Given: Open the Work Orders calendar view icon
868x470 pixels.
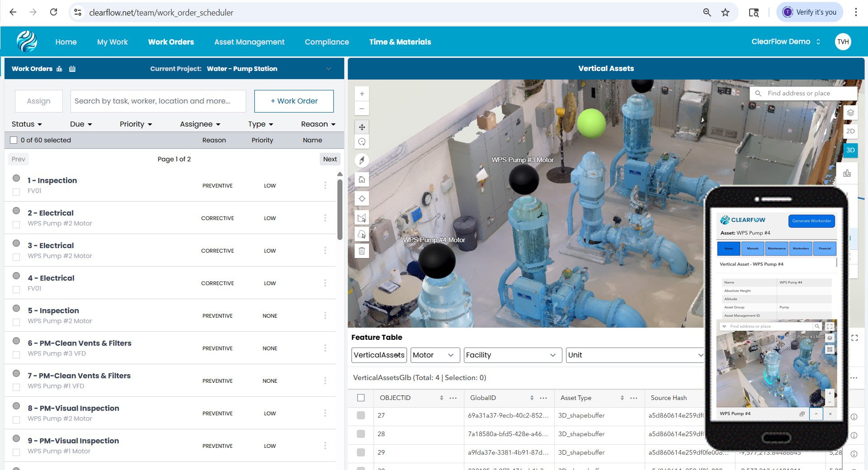Looking at the screenshot, I should click(x=72, y=69).
